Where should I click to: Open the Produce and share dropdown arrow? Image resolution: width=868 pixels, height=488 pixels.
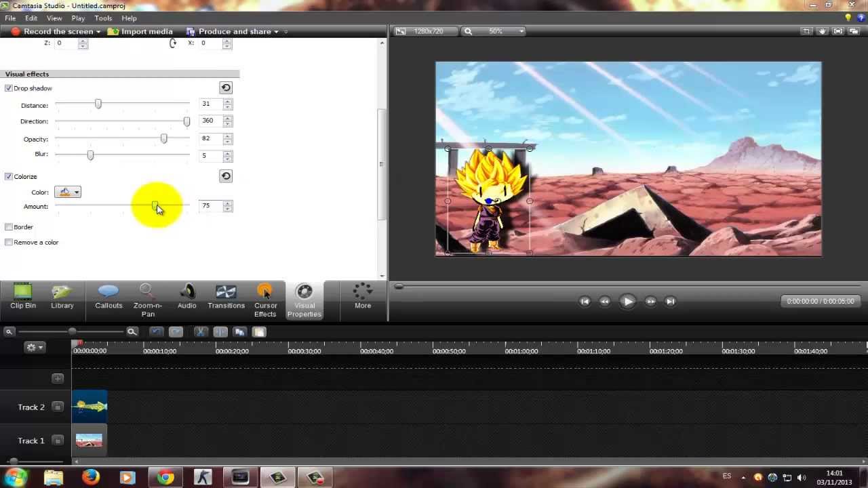click(x=276, y=32)
